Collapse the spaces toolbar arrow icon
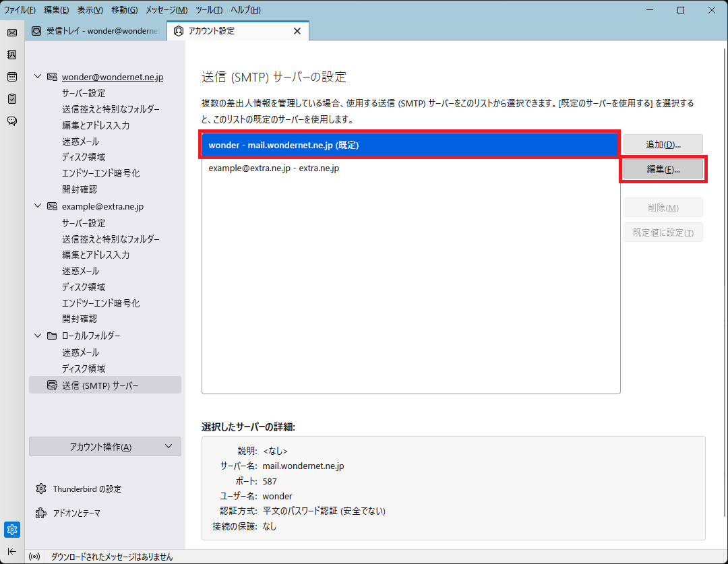This screenshot has height=564, width=728. (x=12, y=551)
